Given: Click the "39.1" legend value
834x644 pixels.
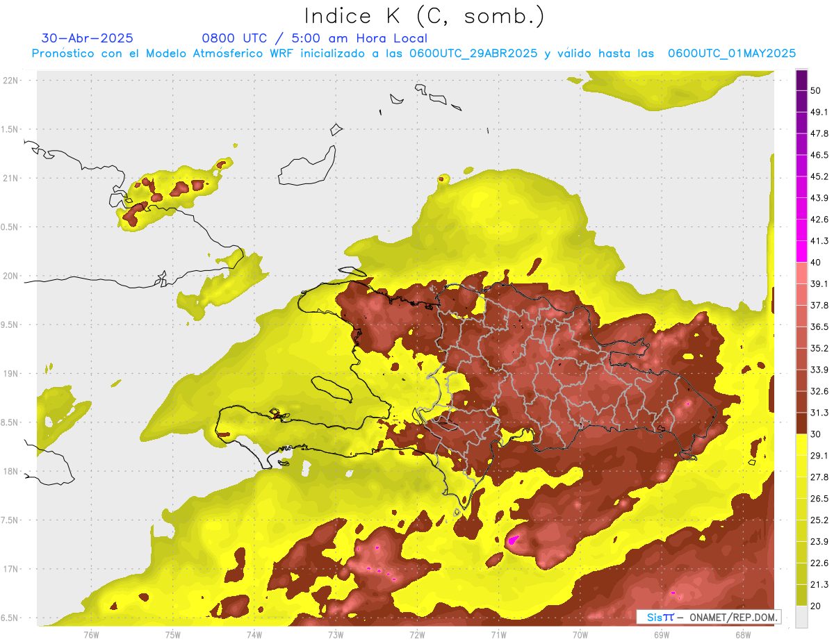Looking at the screenshot, I should coord(819,283).
